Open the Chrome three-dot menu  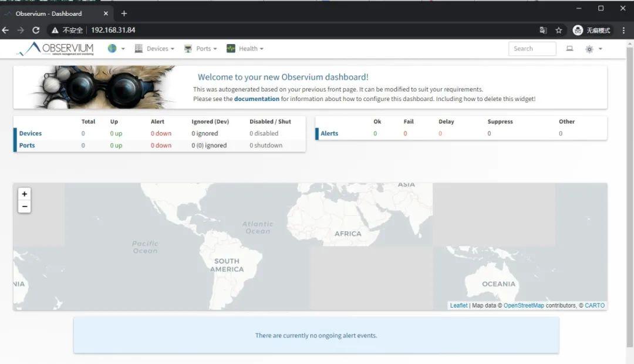pyautogui.click(x=623, y=29)
